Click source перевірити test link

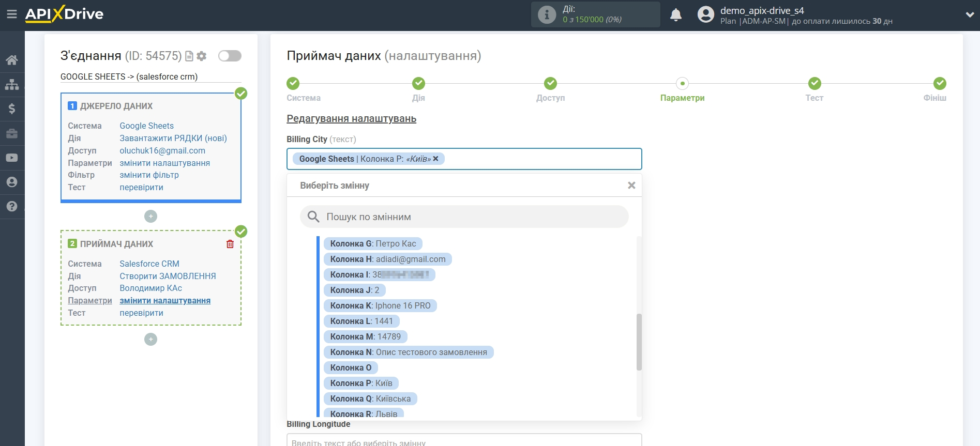[x=141, y=187]
